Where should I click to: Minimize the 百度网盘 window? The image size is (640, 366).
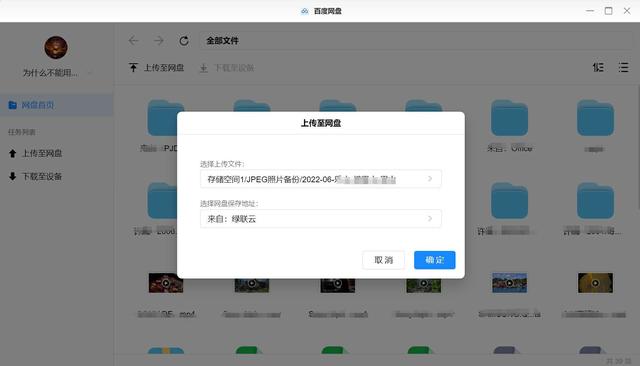(x=590, y=11)
